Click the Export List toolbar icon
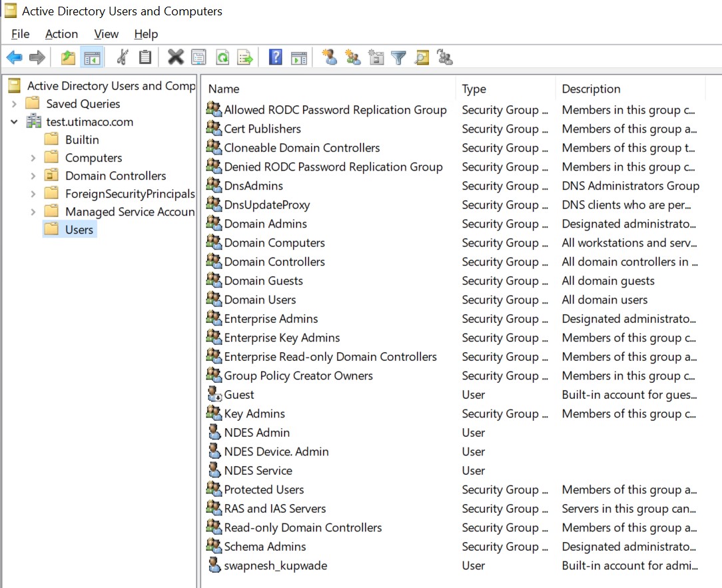Viewport: 722px width, 588px height. 245,57
